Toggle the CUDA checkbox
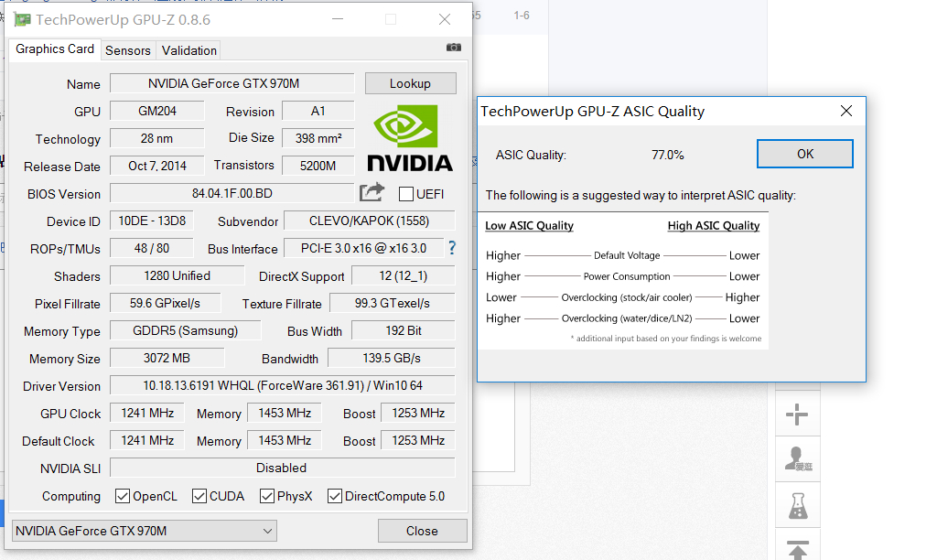This screenshot has height=560, width=937. click(x=199, y=496)
